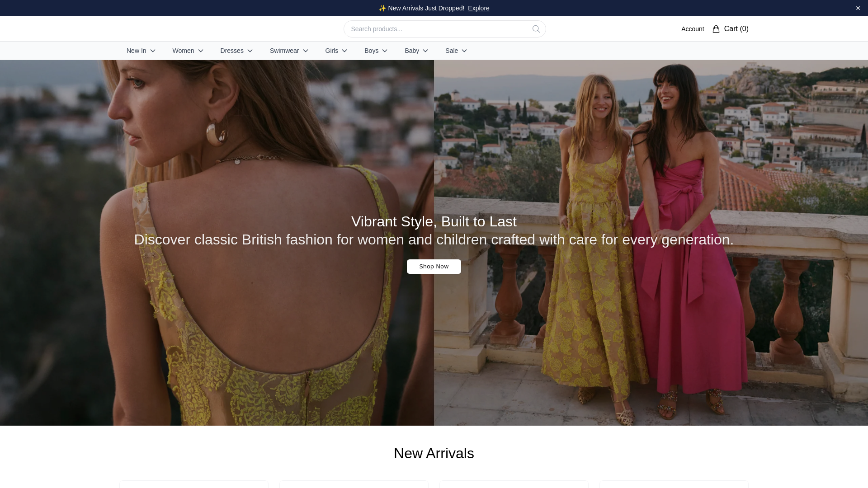Open the Sale menu item
This screenshot has width=868, height=488.
click(x=456, y=51)
